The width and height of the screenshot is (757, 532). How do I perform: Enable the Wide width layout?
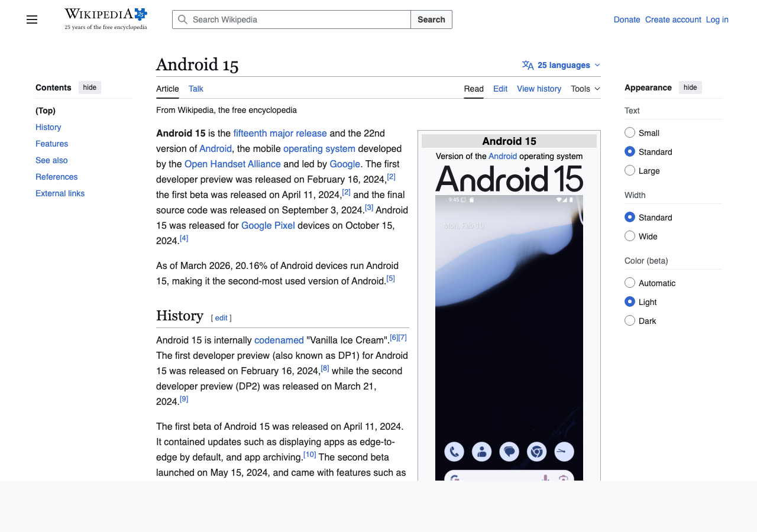(x=629, y=235)
